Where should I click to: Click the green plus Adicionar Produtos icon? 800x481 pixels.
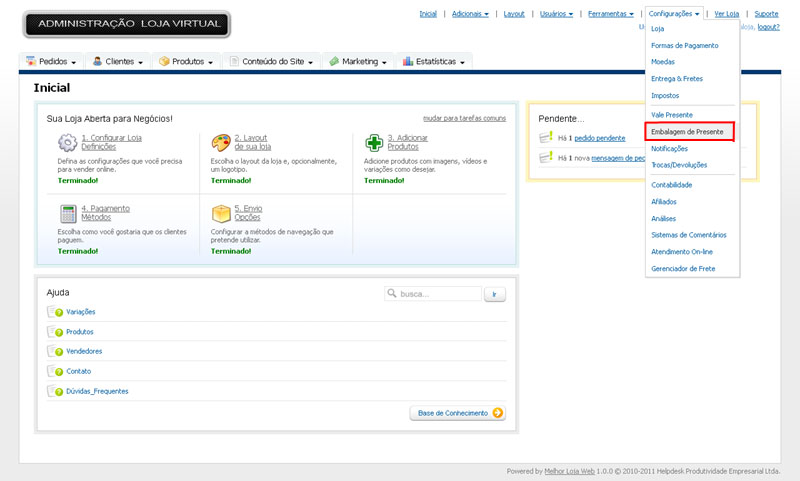[x=374, y=142]
